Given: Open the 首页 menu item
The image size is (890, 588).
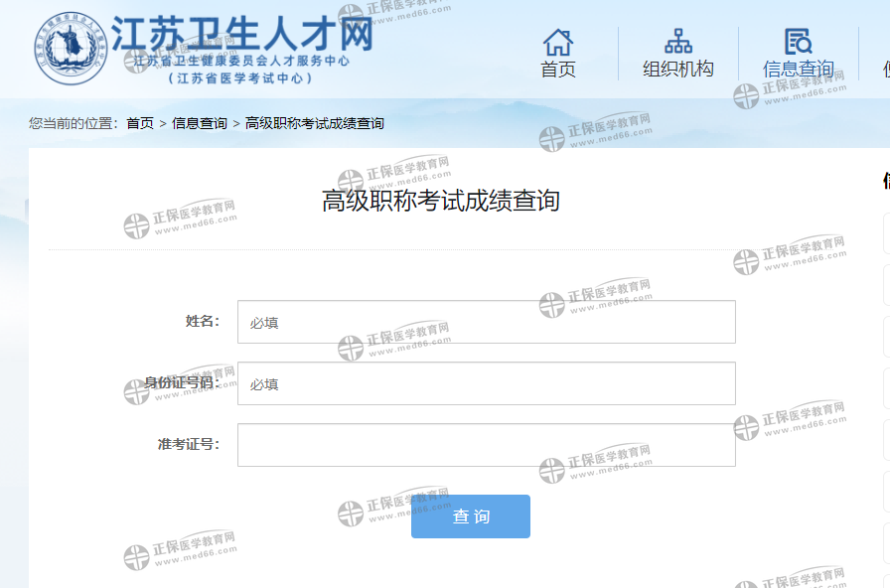Looking at the screenshot, I should coord(558,72).
